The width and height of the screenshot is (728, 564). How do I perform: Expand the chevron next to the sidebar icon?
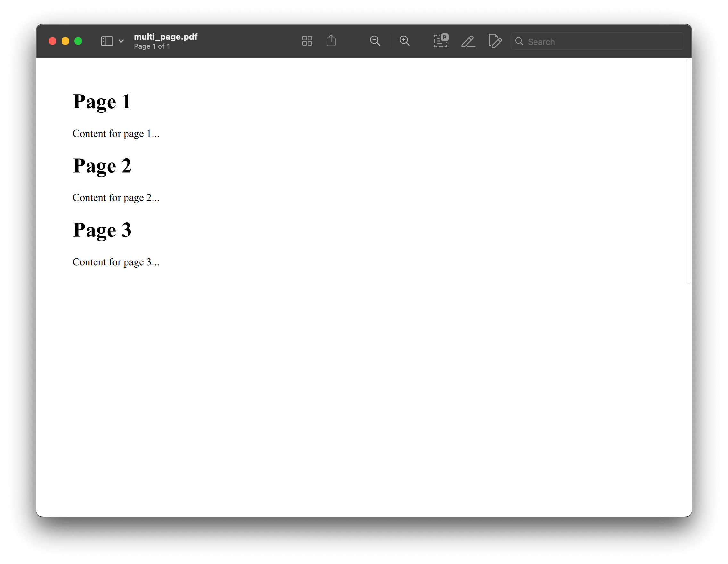click(x=121, y=41)
